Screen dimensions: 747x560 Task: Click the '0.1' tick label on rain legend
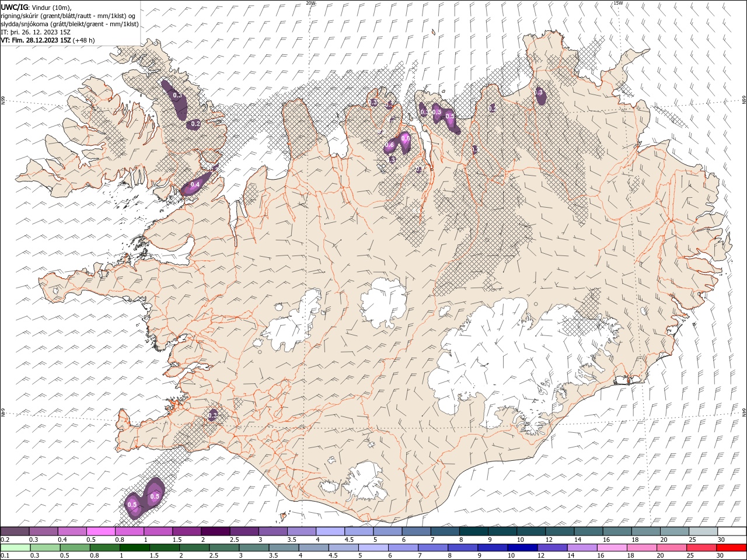click(x=4, y=556)
